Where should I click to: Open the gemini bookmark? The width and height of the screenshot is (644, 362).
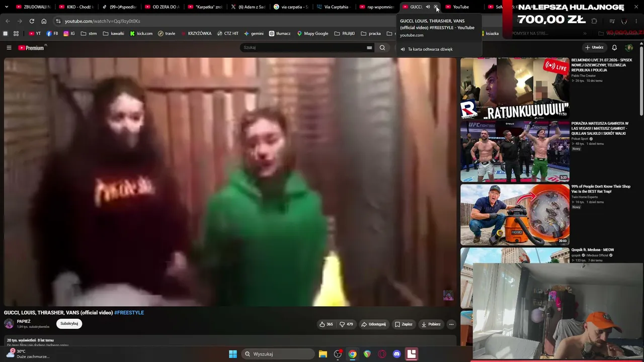click(254, 34)
